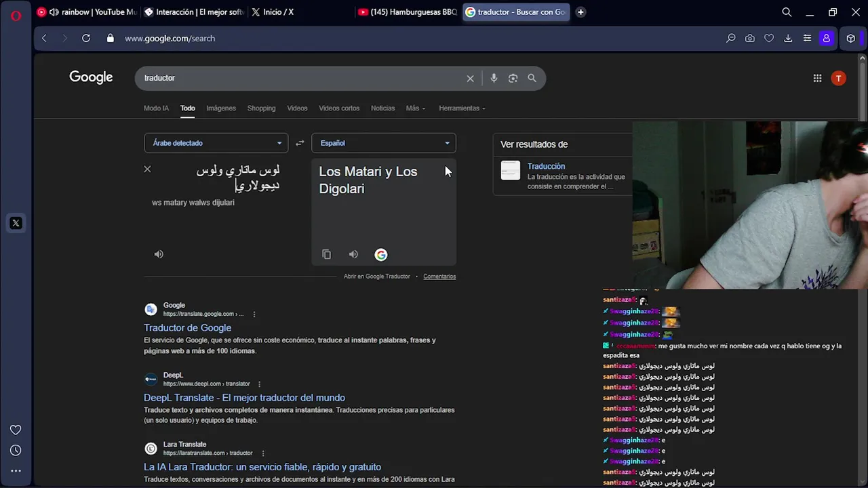Add the page to favorites with the heart
868x488 pixels.
coord(769,39)
